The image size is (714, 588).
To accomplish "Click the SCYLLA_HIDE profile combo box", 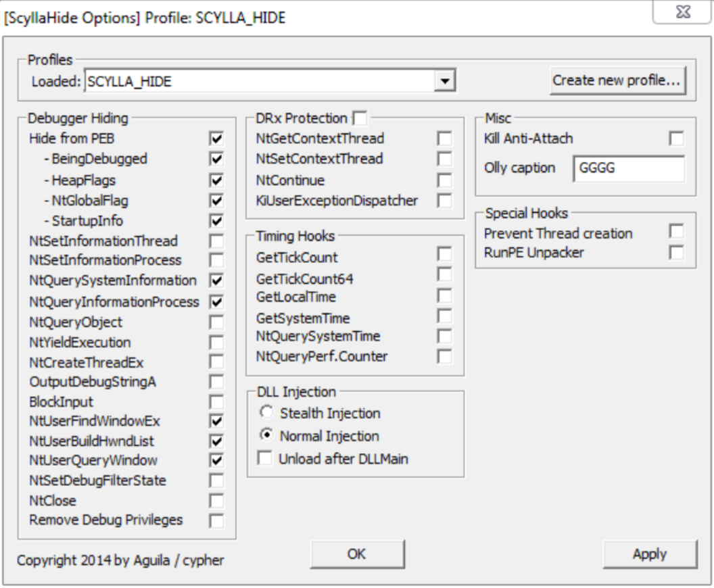I will pos(270,81).
